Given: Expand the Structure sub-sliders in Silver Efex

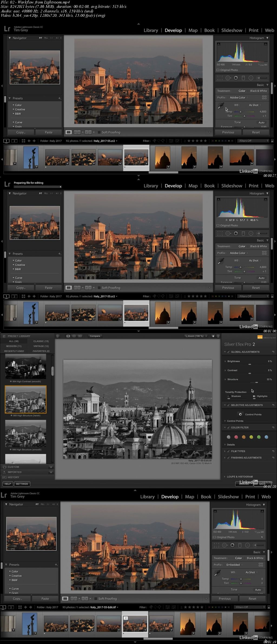Looking at the screenshot, I should [x=225, y=379].
